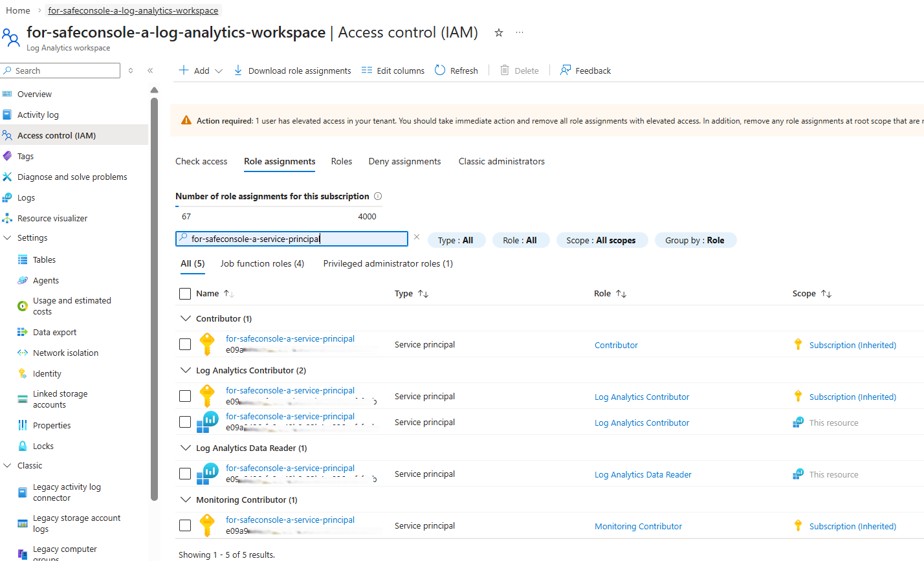924x561 pixels.
Task: Open the Contributor role link
Action: (616, 345)
